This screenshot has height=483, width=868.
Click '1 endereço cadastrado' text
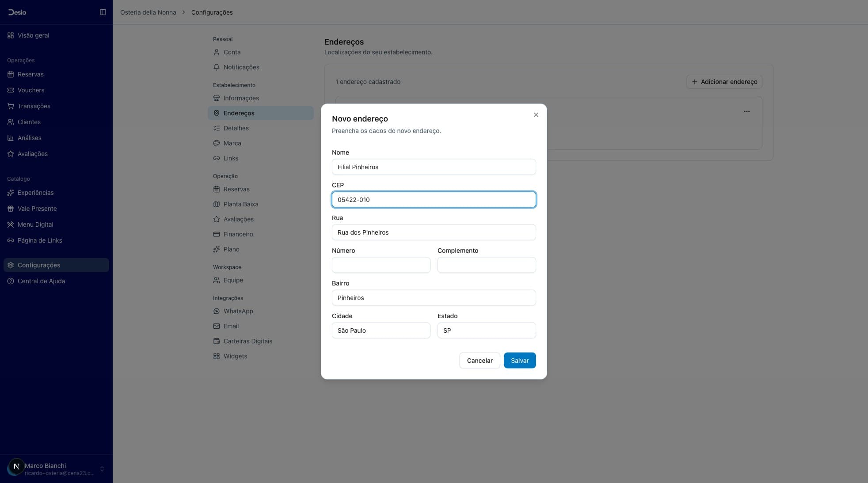(368, 82)
